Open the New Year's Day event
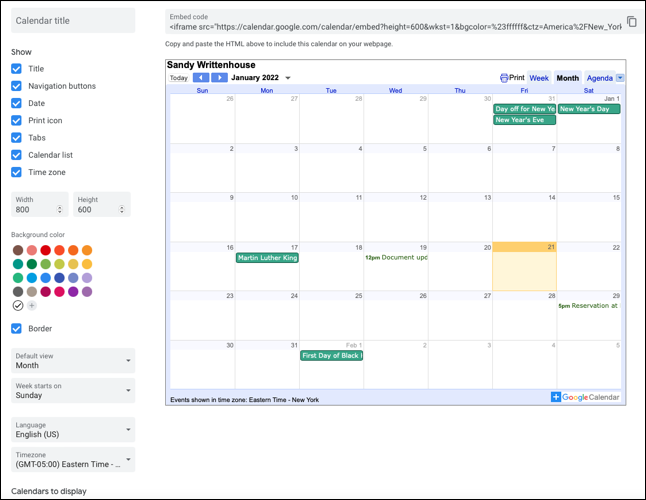This screenshot has width=646, height=500. [588, 109]
